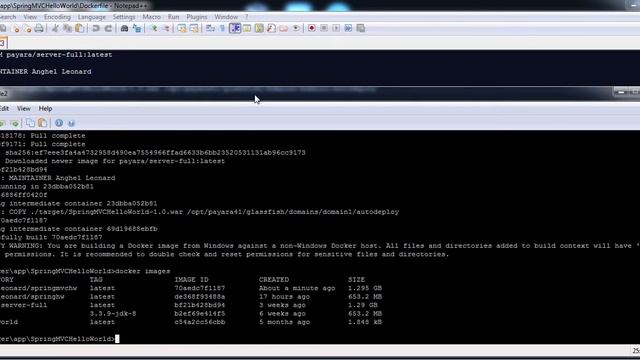Click the '1.295 GB' size value

coord(365,288)
